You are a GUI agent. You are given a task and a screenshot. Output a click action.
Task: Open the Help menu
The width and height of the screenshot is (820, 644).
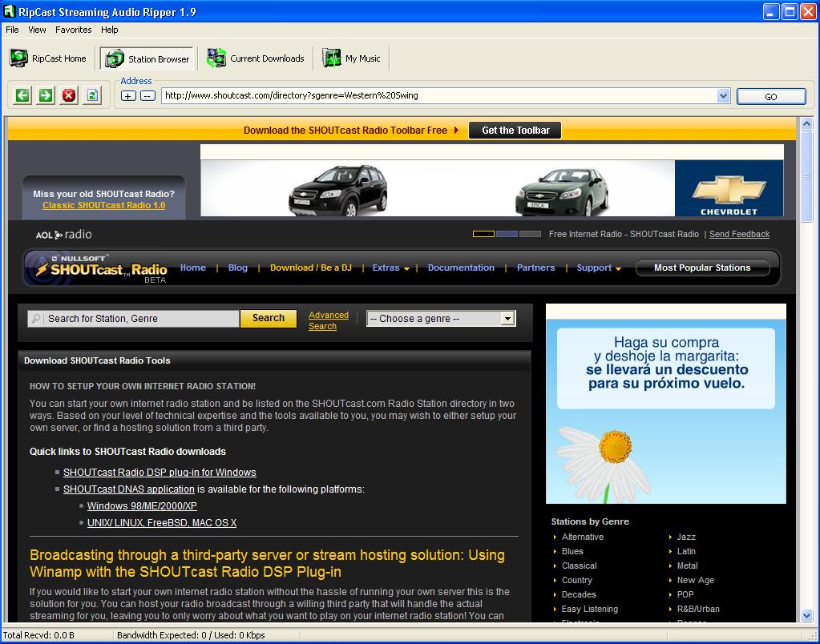click(109, 30)
